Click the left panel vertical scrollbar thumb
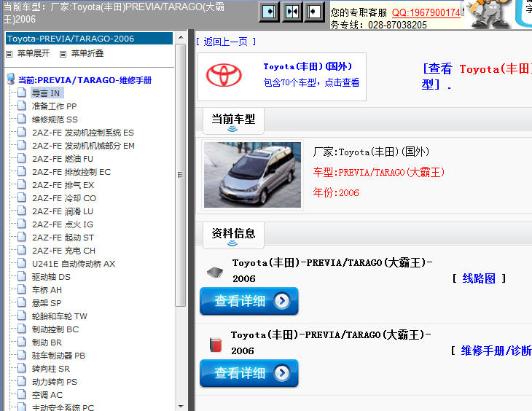 181,175
